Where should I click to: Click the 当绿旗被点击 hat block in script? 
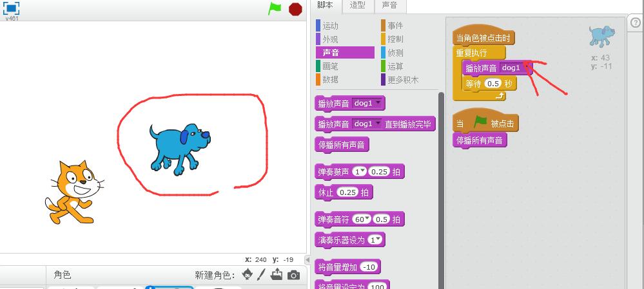click(x=485, y=122)
